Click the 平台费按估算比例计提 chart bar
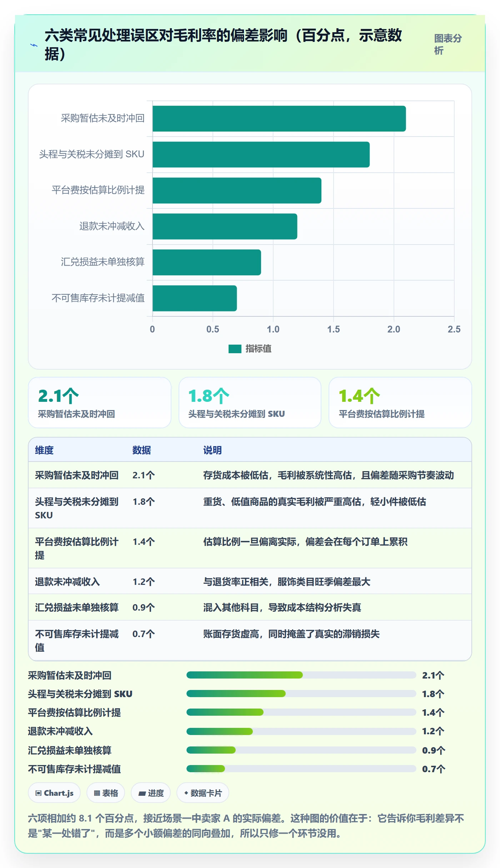This screenshot has height=868, width=500. [237, 191]
